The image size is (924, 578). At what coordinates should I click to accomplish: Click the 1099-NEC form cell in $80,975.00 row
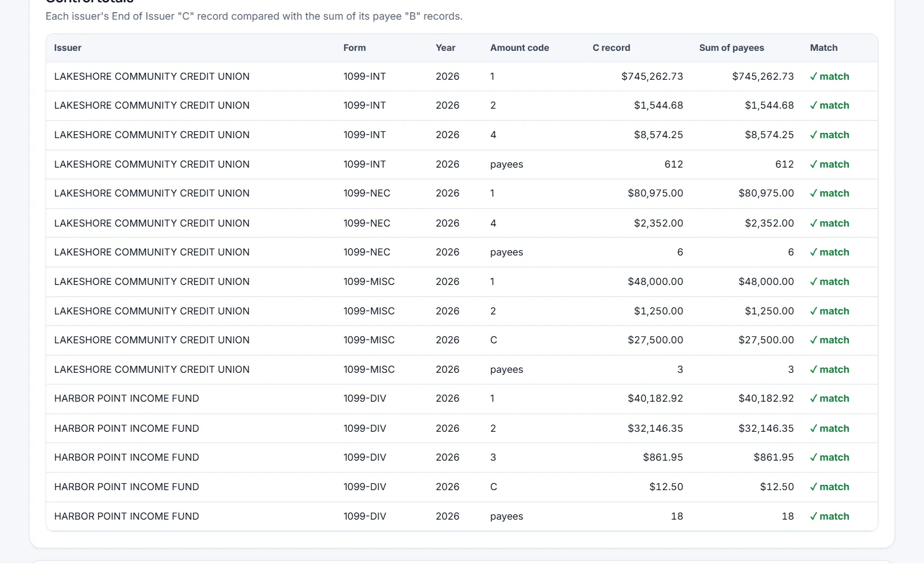[367, 193]
